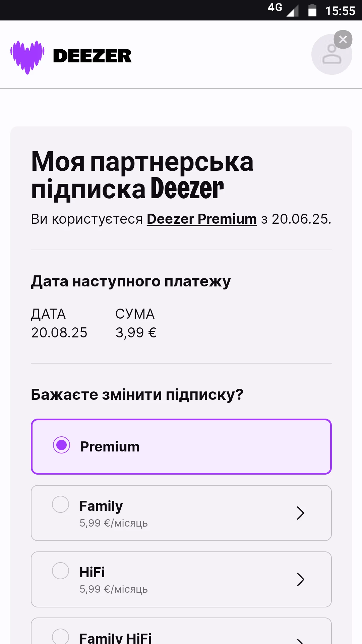The image size is (362, 644).
Task: Tap the cell signal strength icon
Action: [293, 11]
